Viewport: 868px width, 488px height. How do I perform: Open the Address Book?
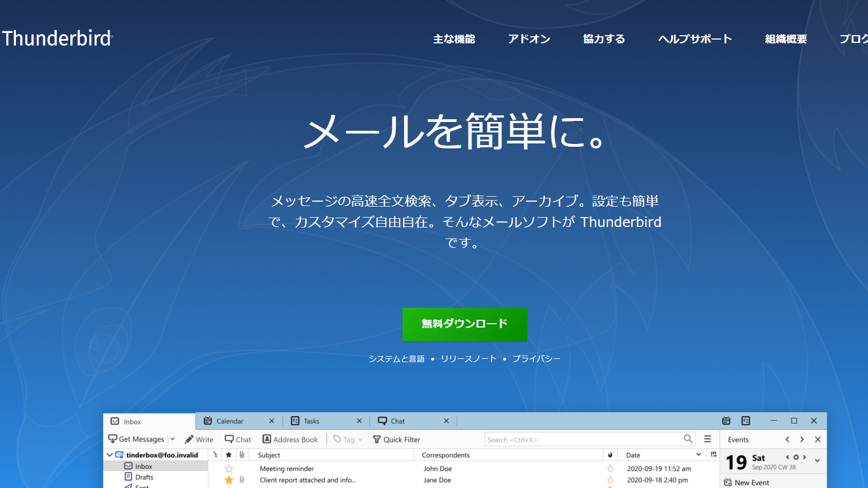pyautogui.click(x=290, y=440)
